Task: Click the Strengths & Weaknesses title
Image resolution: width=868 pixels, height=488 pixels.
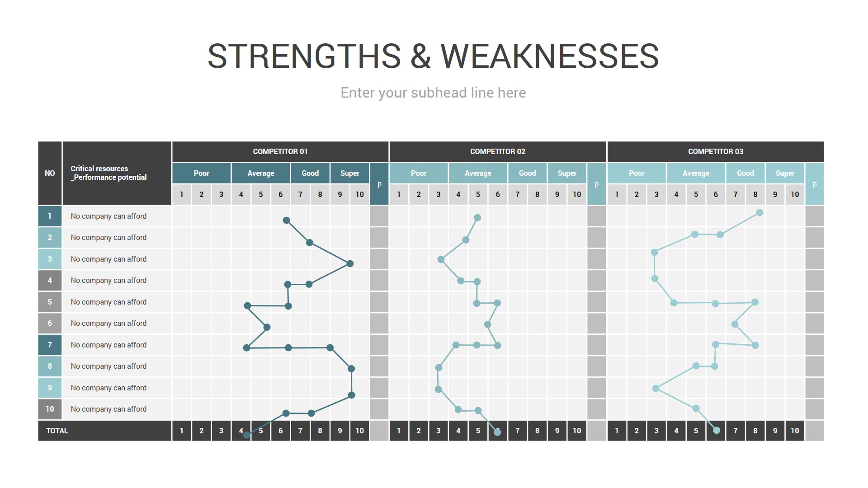Action: point(433,56)
